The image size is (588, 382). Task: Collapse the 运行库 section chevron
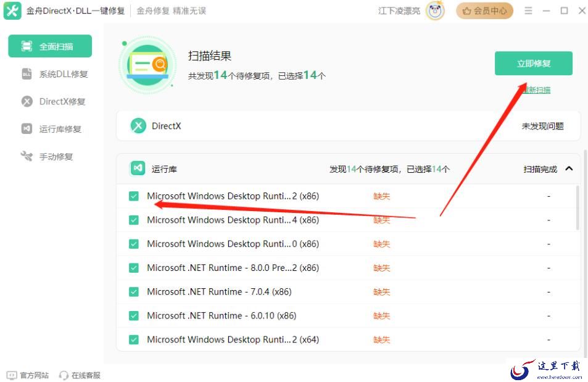pyautogui.click(x=569, y=168)
